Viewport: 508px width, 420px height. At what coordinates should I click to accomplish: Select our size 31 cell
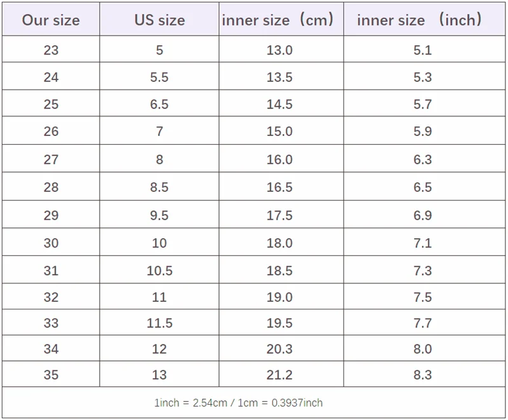(x=51, y=269)
